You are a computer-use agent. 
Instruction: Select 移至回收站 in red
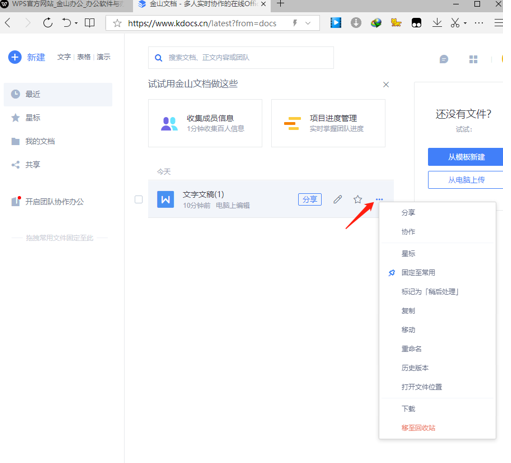(418, 428)
